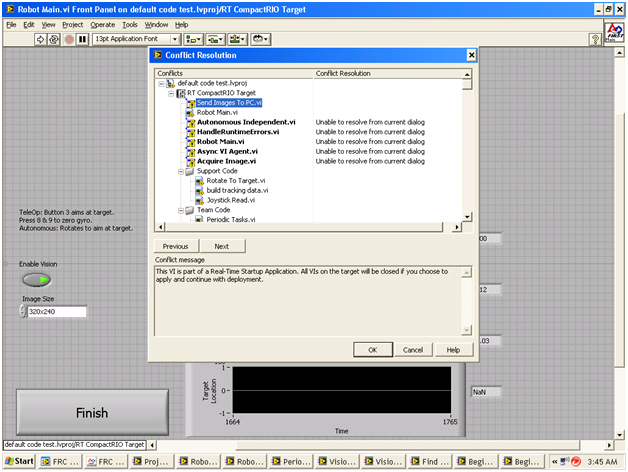Click the main window scroll-down arrow

tap(620, 435)
